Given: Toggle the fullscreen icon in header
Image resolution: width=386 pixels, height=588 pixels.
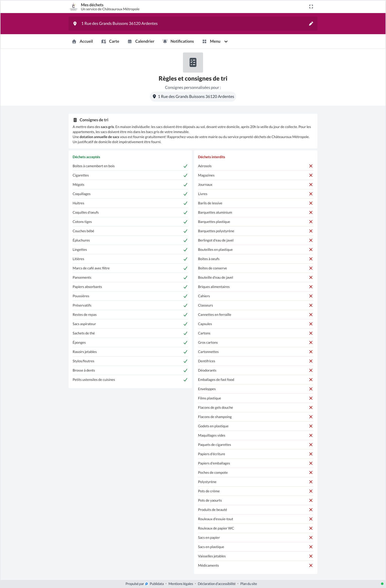Looking at the screenshot, I should pyautogui.click(x=311, y=7).
